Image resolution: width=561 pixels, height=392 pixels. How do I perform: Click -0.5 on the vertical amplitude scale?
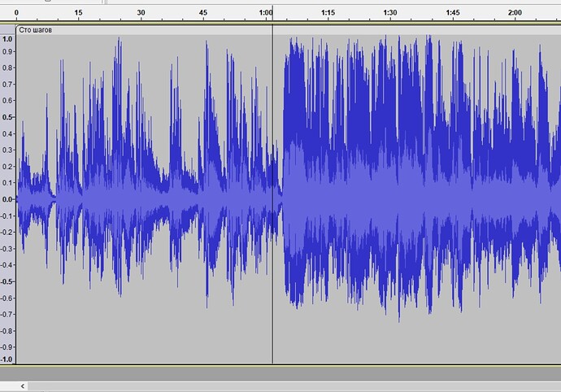(x=7, y=281)
